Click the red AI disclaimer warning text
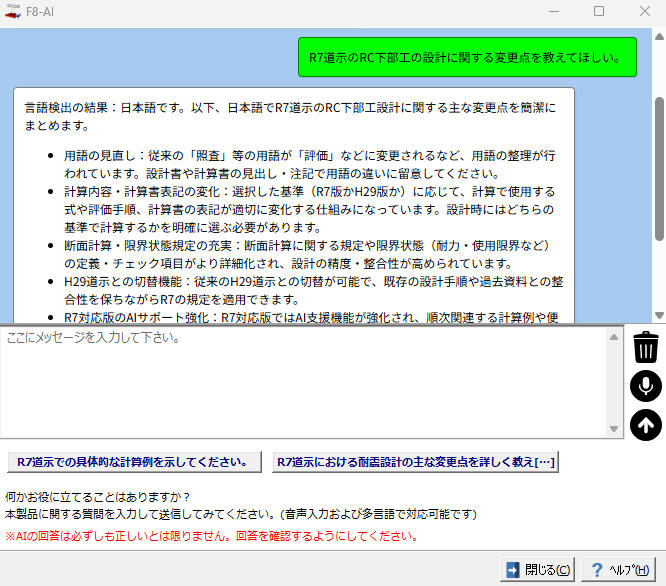The image size is (666, 586). click(211, 536)
